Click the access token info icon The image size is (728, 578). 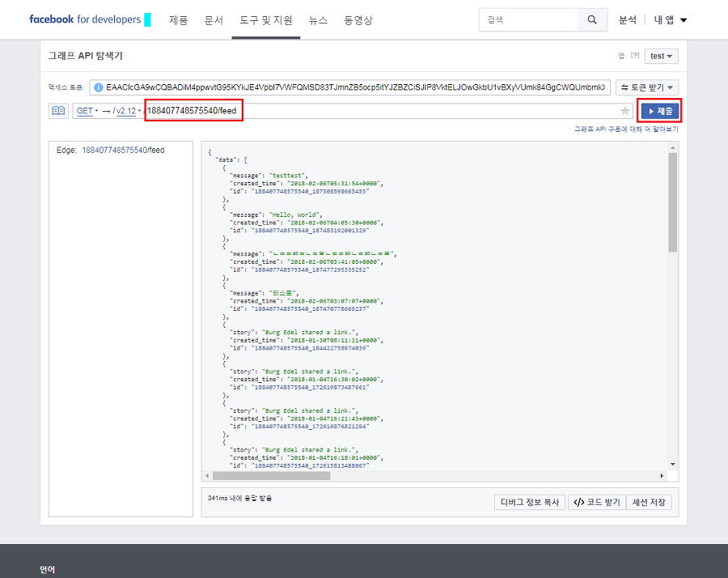99,87
